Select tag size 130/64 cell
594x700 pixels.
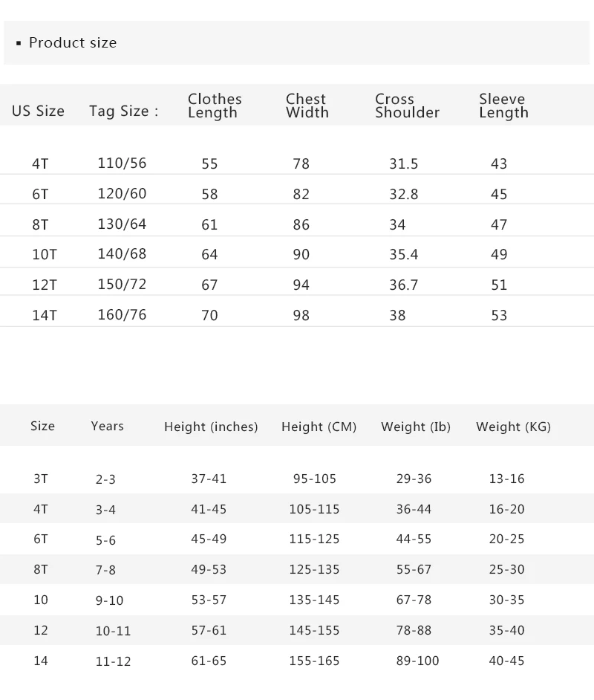pyautogui.click(x=122, y=224)
